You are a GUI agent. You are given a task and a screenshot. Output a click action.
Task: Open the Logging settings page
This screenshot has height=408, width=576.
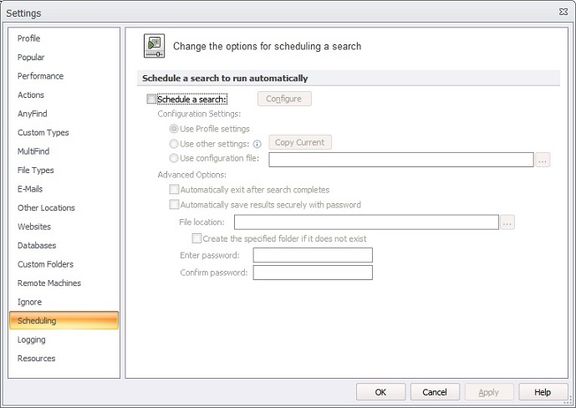click(32, 340)
